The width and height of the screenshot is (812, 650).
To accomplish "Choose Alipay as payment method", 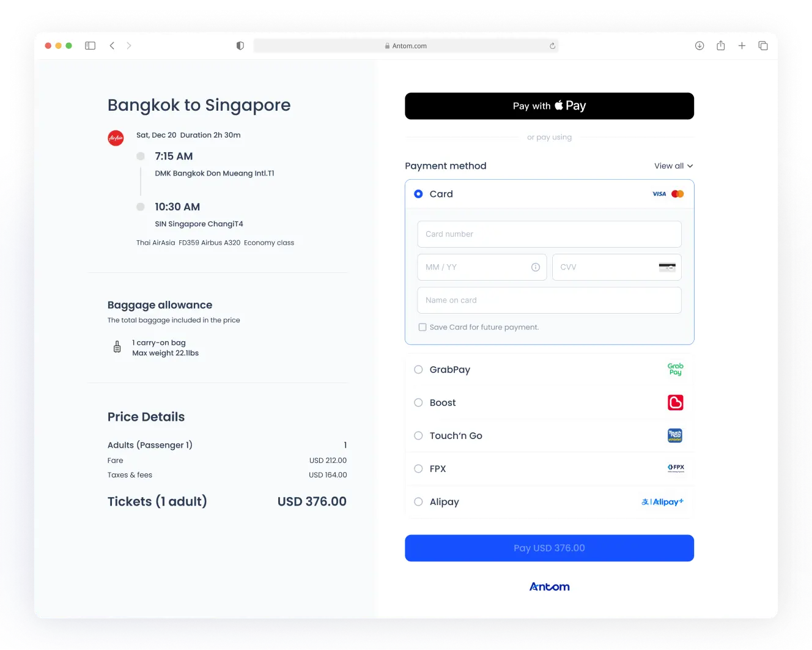I will click(418, 501).
